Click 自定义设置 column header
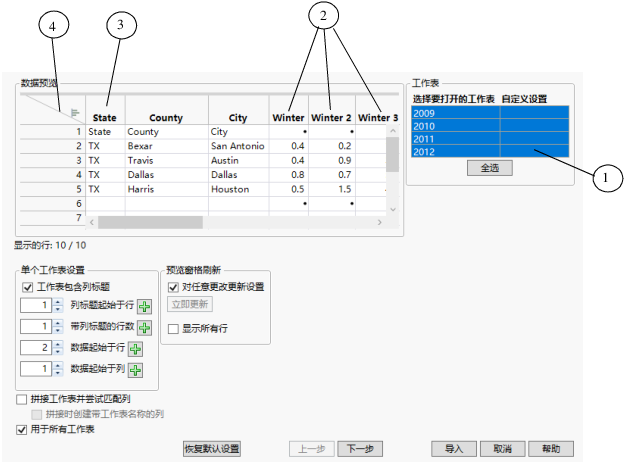This screenshot has height=464, width=625. pos(524,99)
